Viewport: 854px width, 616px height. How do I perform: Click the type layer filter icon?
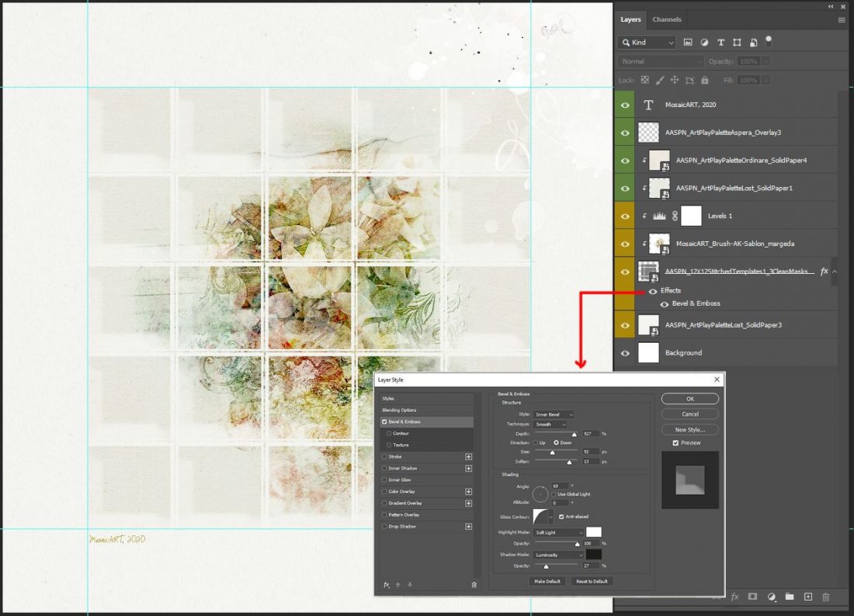click(x=720, y=43)
